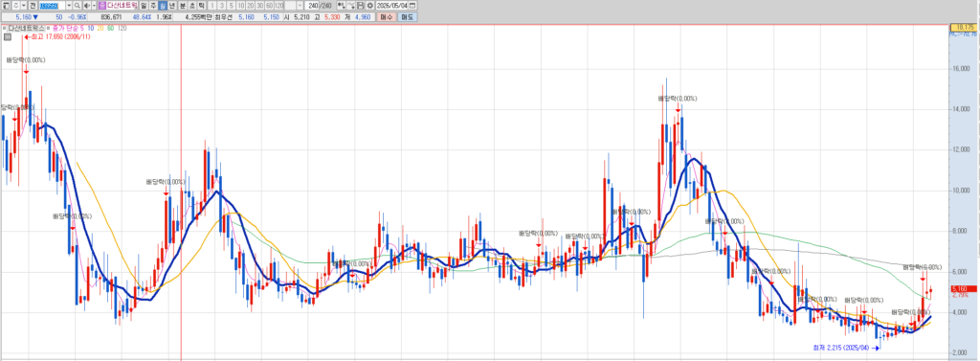The image size is (980, 361).
Task: Click the speaker sound icon
Action: (86, 6)
